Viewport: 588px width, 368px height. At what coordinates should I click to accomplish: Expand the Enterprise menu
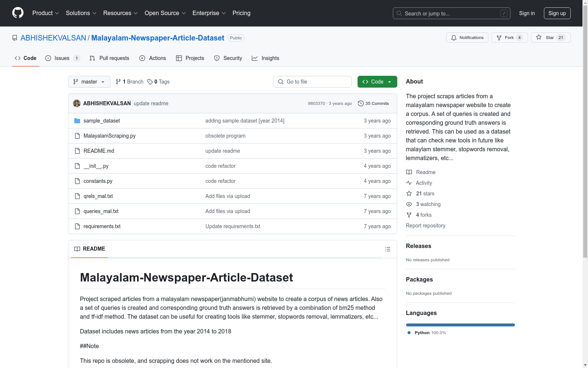209,13
